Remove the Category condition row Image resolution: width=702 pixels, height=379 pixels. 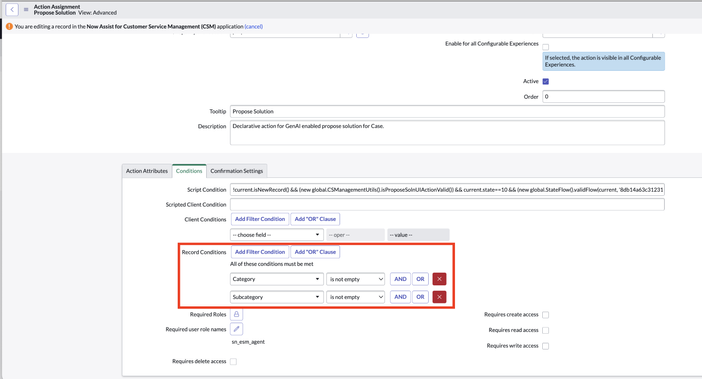[x=439, y=279]
